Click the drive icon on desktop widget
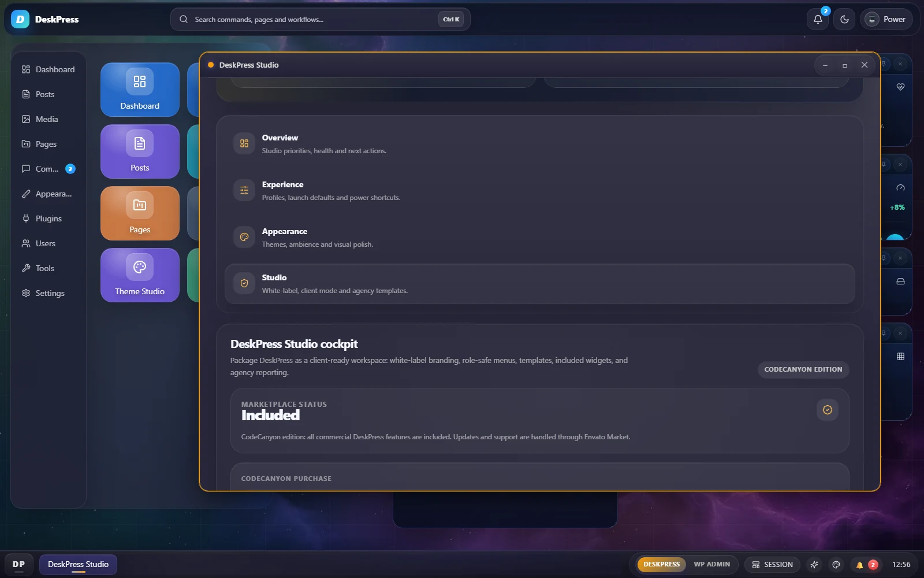 [x=900, y=281]
